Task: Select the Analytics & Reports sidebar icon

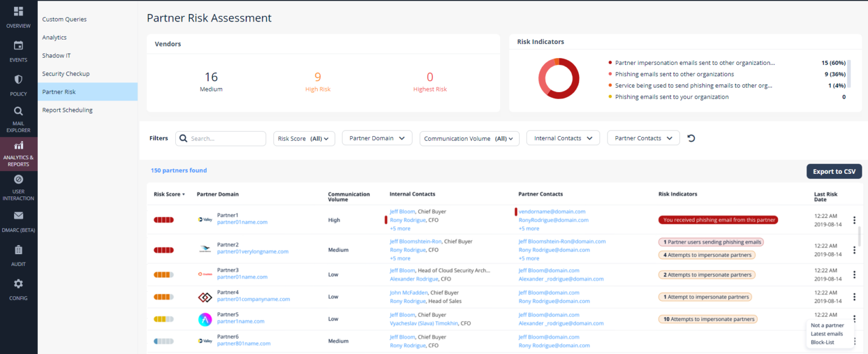Action: [19, 151]
